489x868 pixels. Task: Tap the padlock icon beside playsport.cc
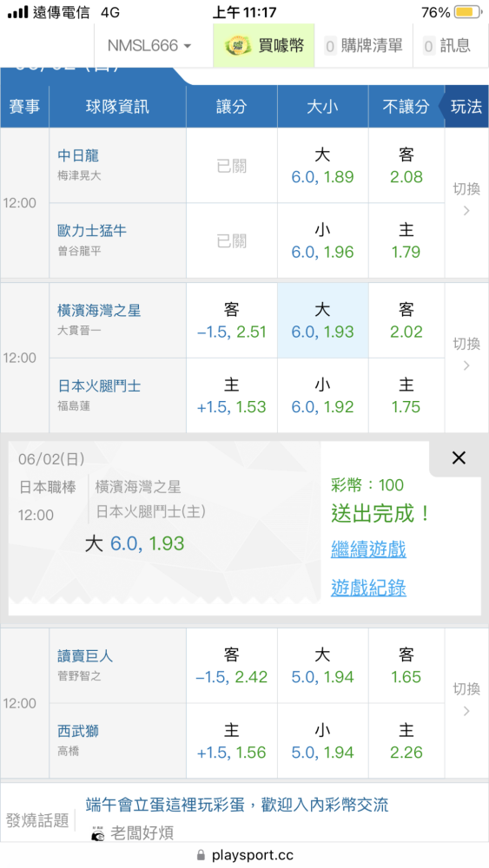(x=201, y=855)
